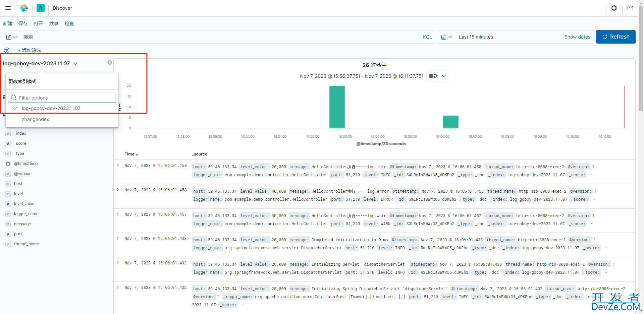
Task: Click the Refresh button
Action: (615, 37)
